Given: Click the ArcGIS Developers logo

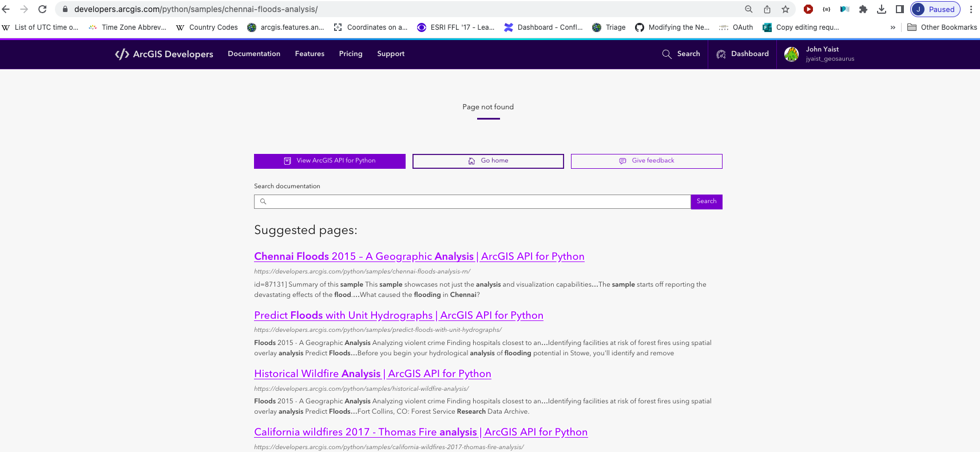Looking at the screenshot, I should (164, 54).
